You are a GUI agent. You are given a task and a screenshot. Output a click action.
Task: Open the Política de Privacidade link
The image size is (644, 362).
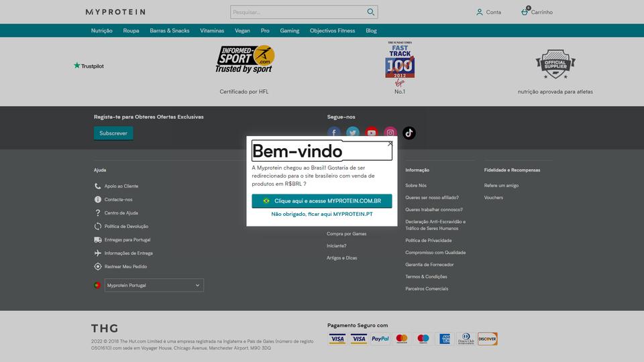pos(429,241)
